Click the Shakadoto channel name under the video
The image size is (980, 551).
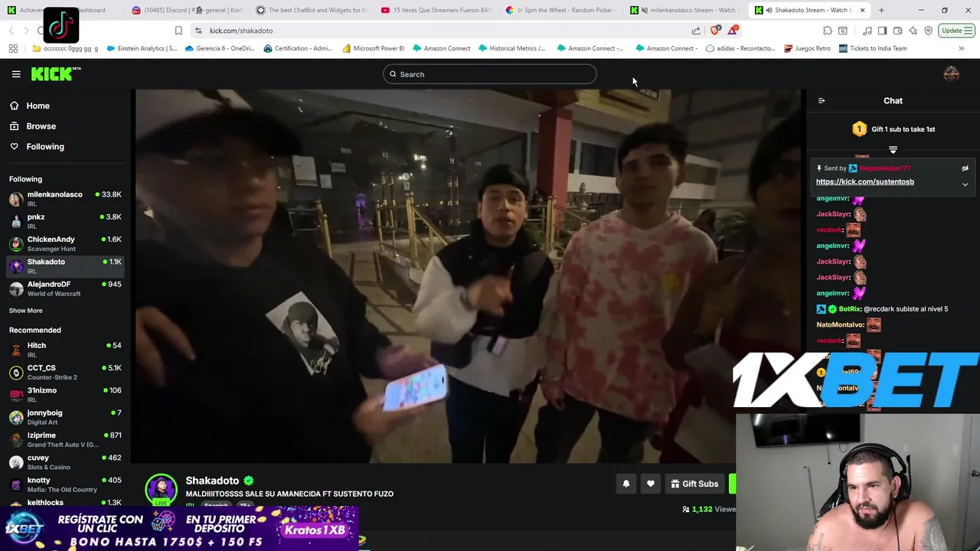(x=212, y=481)
